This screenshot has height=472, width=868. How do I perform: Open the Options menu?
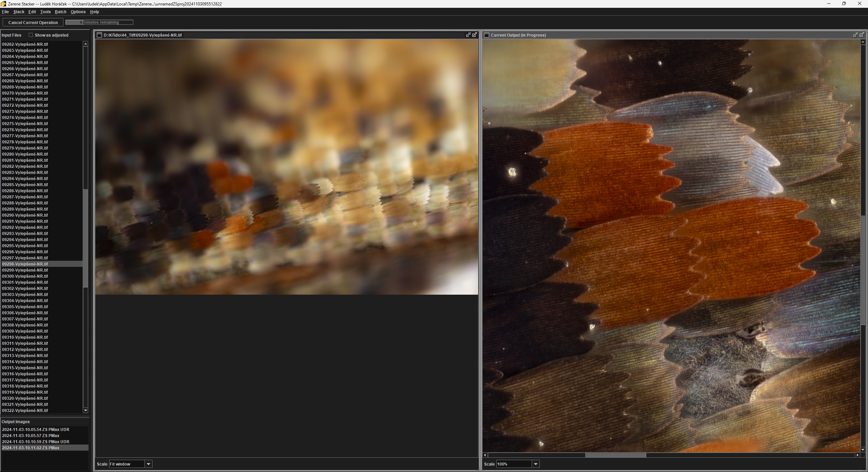coord(78,12)
